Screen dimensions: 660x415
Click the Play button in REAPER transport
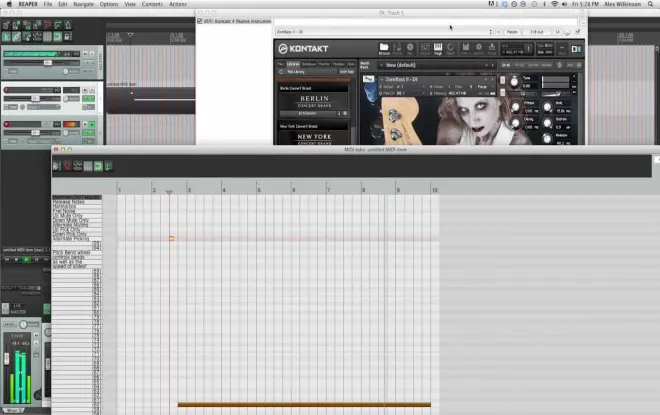pos(26,259)
